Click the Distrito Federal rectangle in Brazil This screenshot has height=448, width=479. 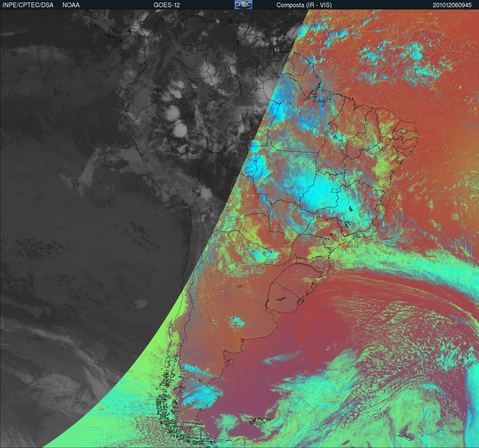coord(335,190)
